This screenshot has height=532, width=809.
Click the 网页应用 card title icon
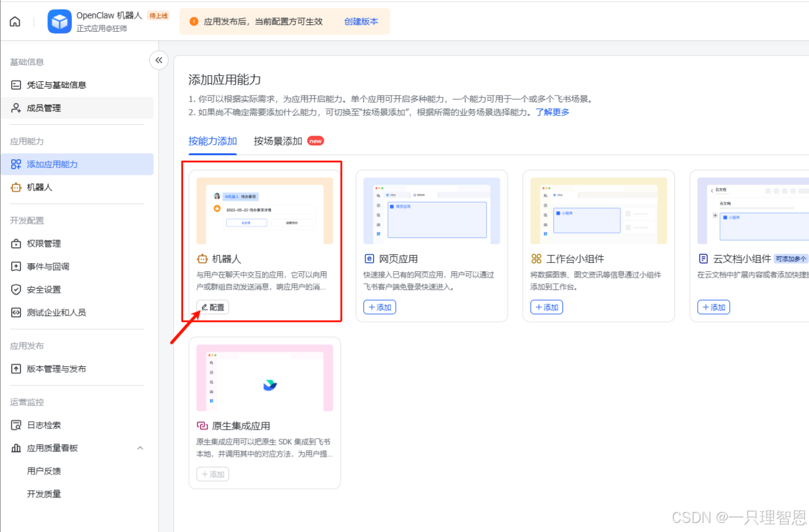click(x=369, y=259)
